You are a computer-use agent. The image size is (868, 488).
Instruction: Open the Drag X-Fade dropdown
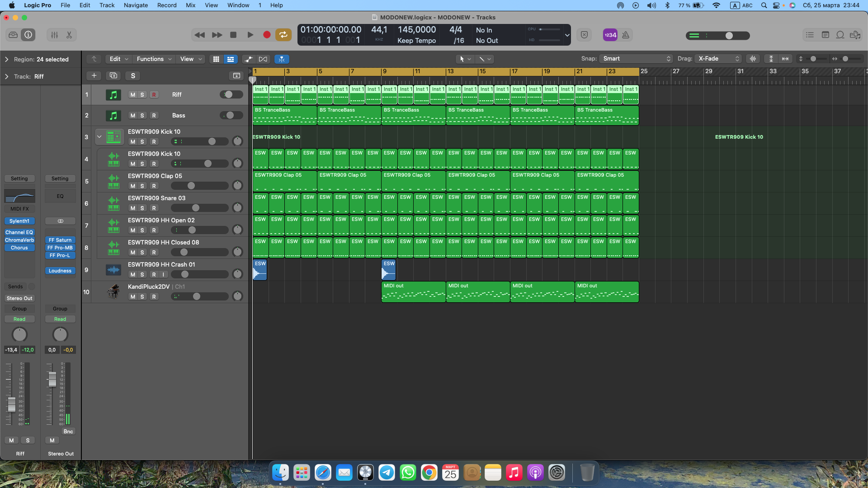(719, 59)
